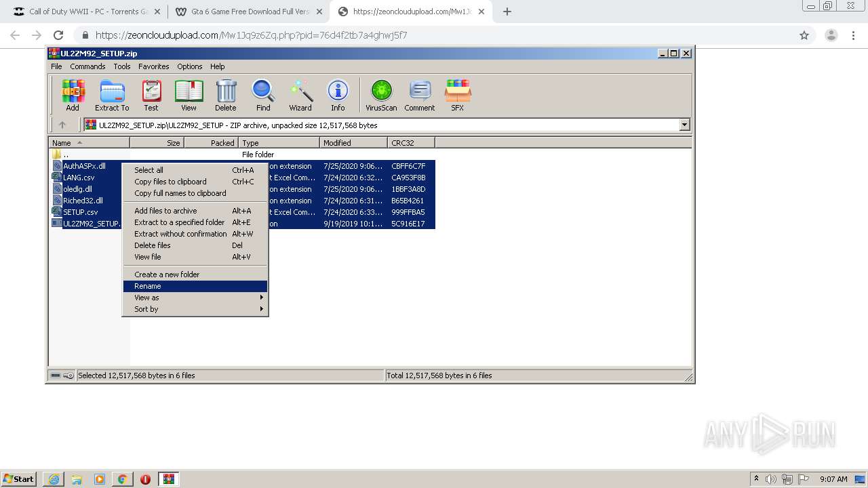The height and width of the screenshot is (488, 868).
Task: Sort by Size column header
Action: click(157, 143)
